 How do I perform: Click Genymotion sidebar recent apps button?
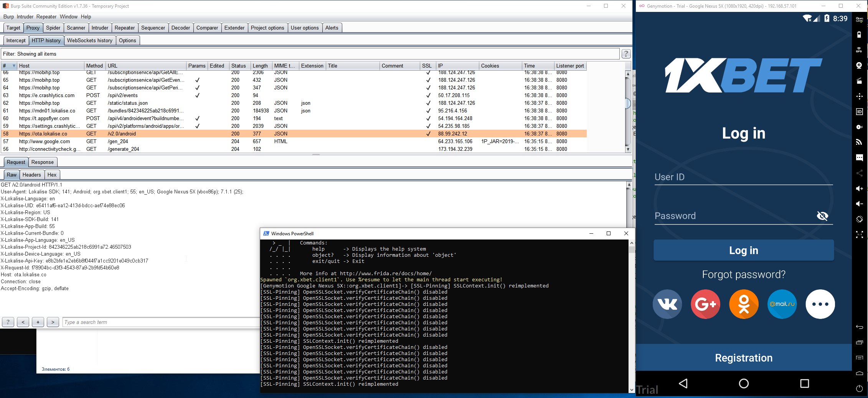tap(860, 342)
